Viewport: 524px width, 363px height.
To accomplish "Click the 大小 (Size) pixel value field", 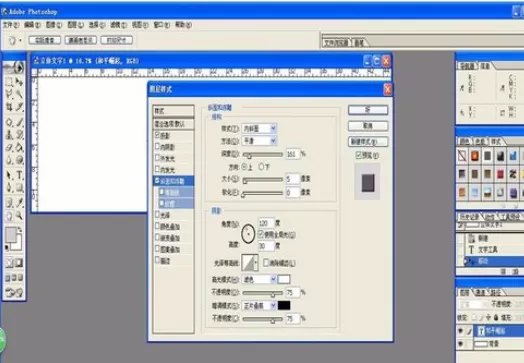I will 293,179.
